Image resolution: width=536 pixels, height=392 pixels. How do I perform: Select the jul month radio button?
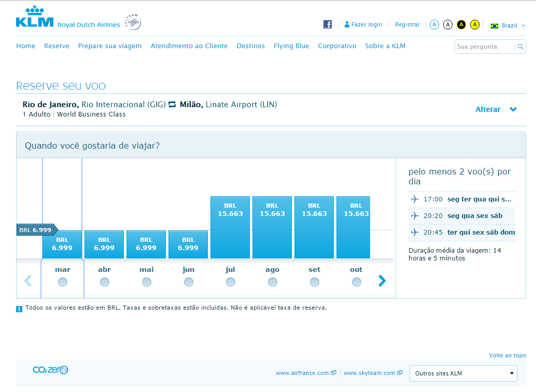pos(231,282)
